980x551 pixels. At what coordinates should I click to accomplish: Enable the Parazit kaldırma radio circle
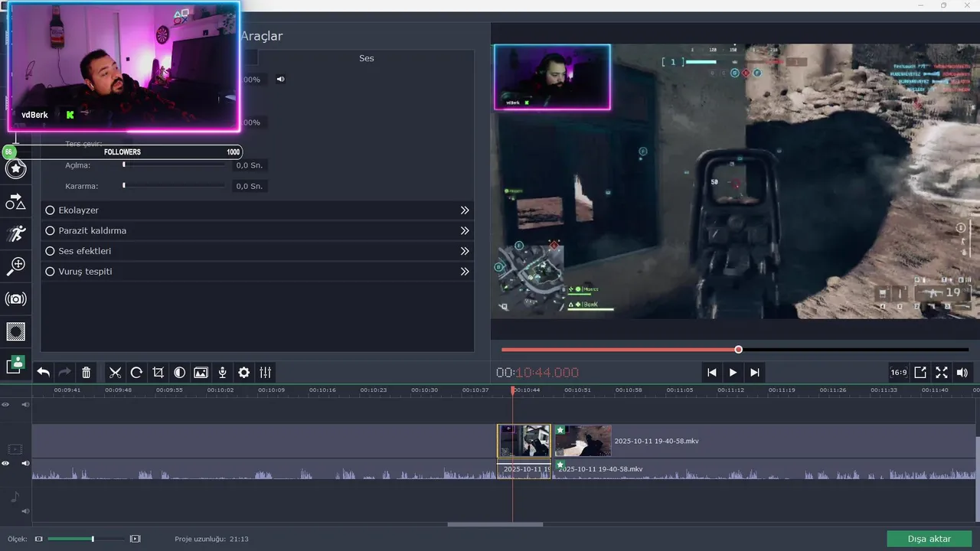point(50,230)
